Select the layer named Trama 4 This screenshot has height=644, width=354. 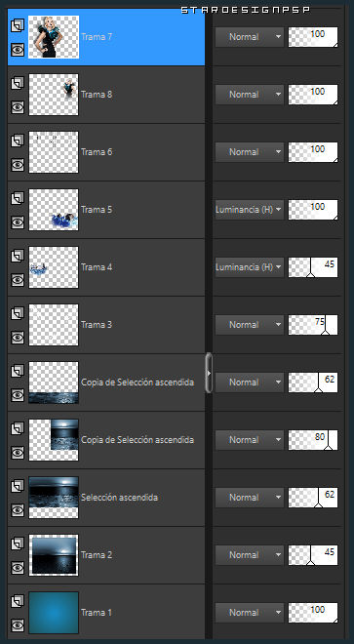coord(97,267)
